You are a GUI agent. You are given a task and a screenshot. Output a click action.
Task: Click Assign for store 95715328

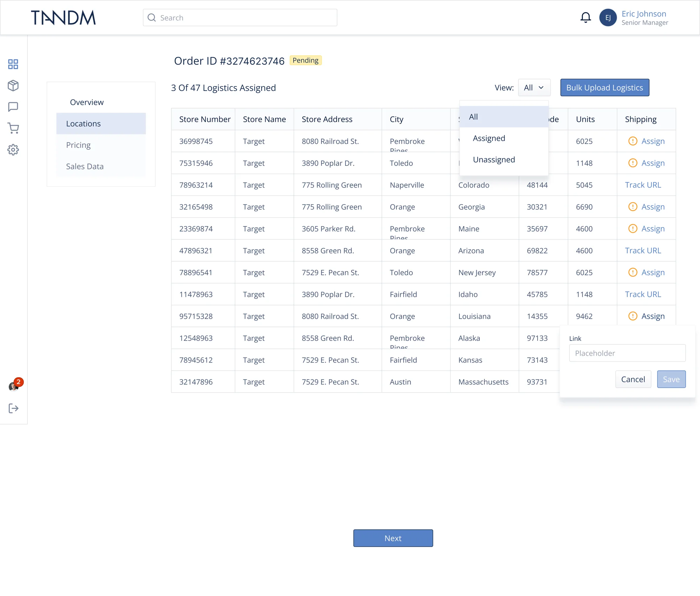[x=653, y=316]
